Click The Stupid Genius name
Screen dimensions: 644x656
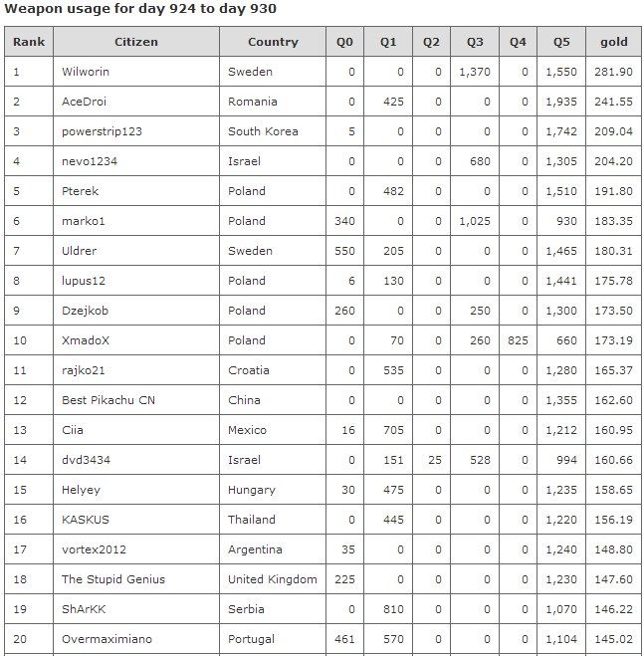click(112, 579)
